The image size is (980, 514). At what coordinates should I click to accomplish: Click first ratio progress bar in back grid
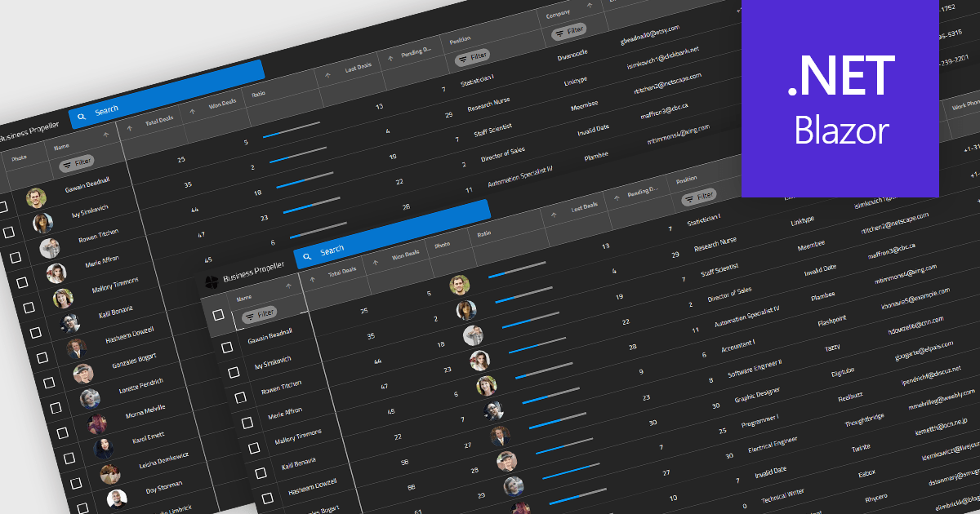(x=290, y=130)
